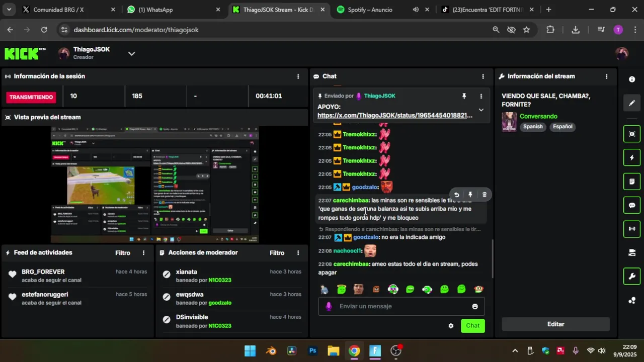
Task: Switch to the TikTok browser tab
Action: coord(487,10)
